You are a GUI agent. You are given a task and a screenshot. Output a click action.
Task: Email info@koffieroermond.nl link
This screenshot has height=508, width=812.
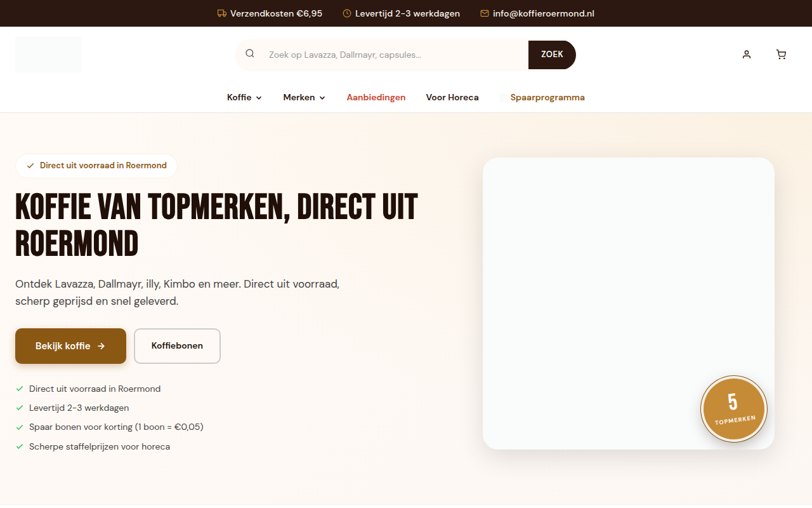click(544, 13)
